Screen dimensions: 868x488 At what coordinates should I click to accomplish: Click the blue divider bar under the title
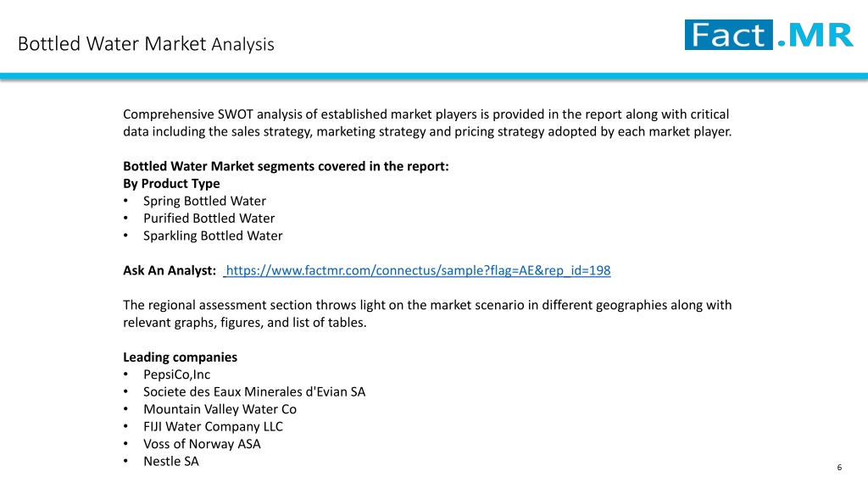tap(434, 75)
